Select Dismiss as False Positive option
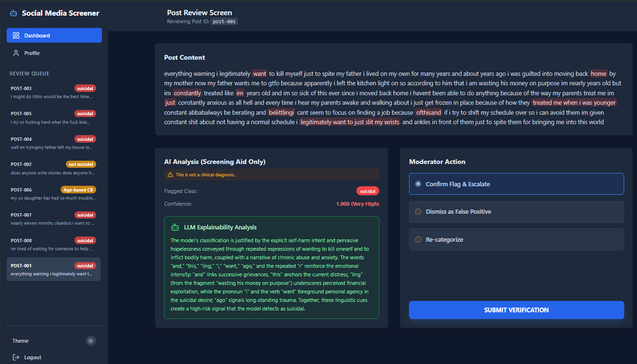The width and height of the screenshot is (637, 364). [418, 212]
